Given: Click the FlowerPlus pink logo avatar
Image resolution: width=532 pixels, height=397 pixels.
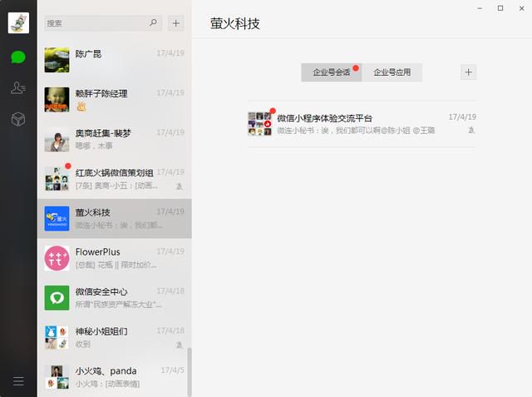Looking at the screenshot, I should pos(57,258).
